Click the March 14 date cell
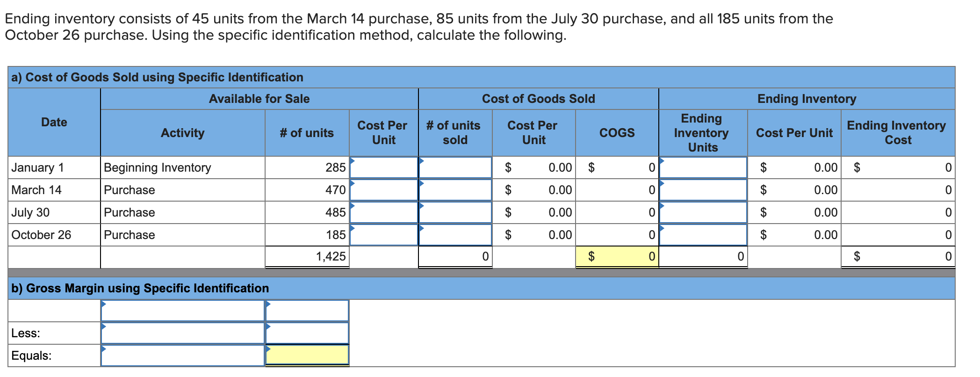Image resolution: width=980 pixels, height=377 pixels. click(54, 190)
